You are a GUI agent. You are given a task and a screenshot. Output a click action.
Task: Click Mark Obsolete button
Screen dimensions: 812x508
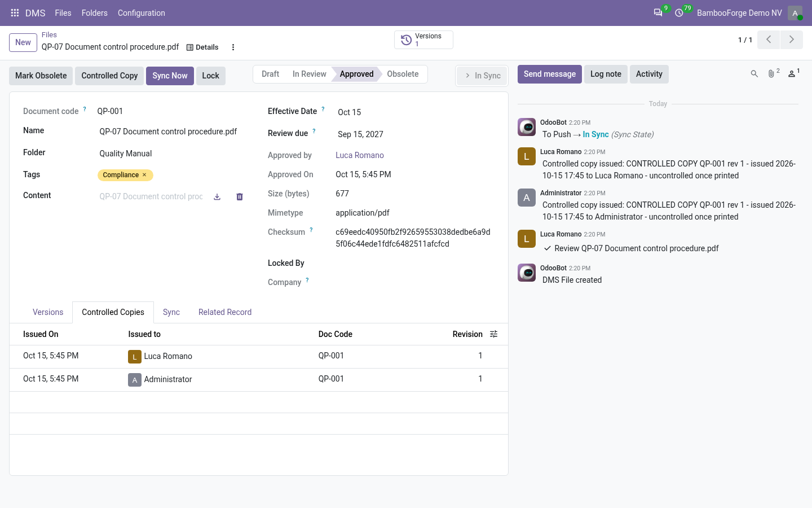click(41, 76)
